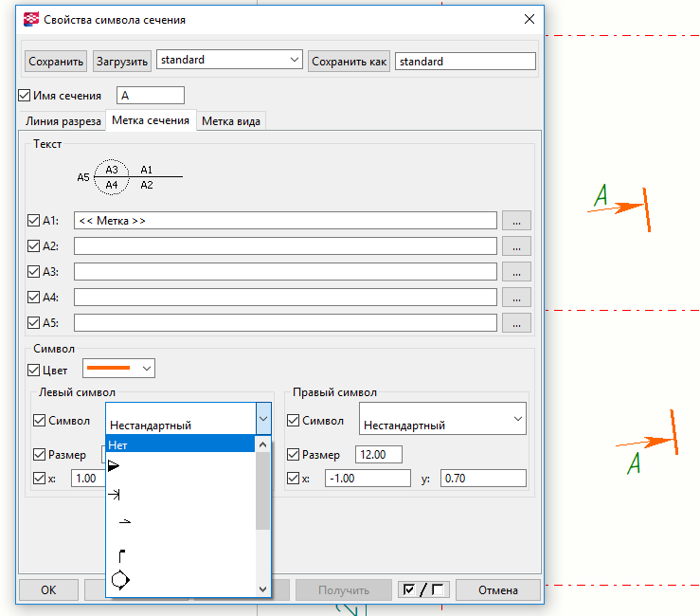Click the Сохранить button
700x616 pixels.
coord(57,61)
